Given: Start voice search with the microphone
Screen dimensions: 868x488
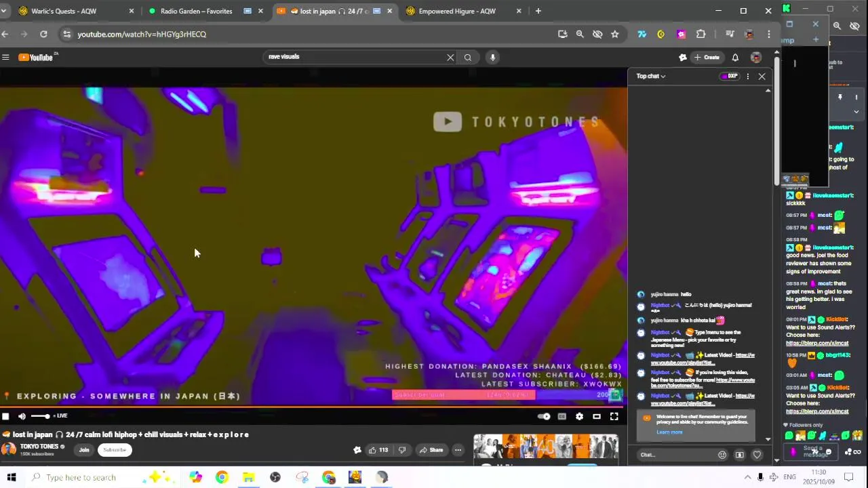Looking at the screenshot, I should [493, 58].
